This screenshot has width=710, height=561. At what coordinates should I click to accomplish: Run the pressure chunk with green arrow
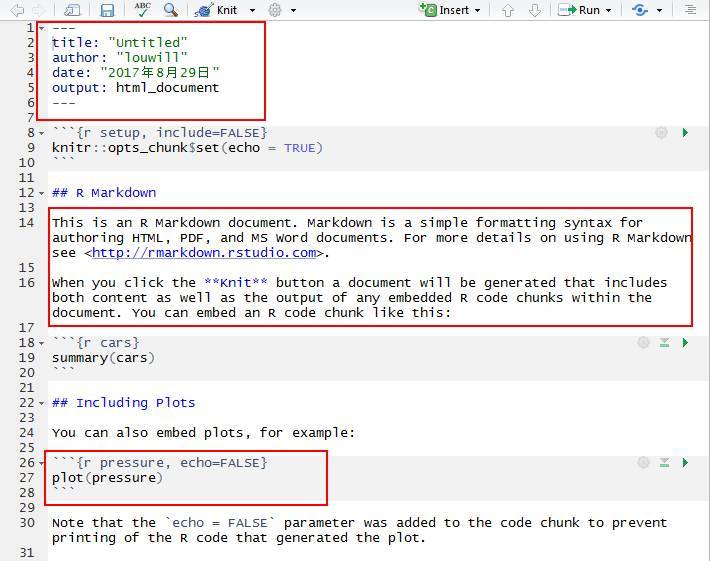pyautogui.click(x=685, y=463)
